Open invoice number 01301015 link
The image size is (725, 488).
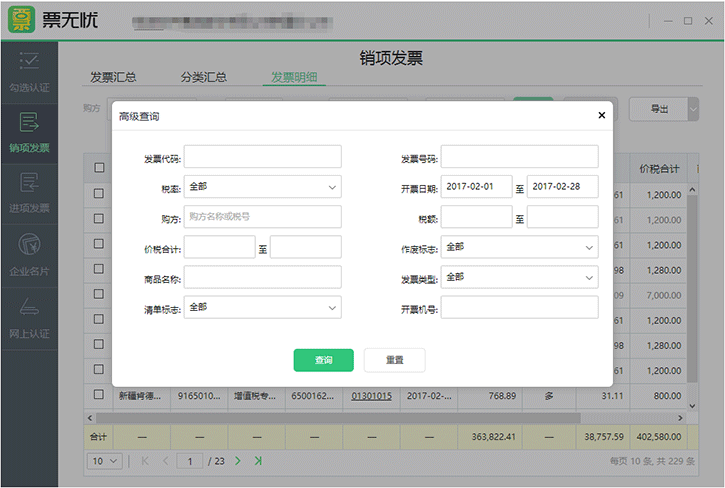point(371,396)
